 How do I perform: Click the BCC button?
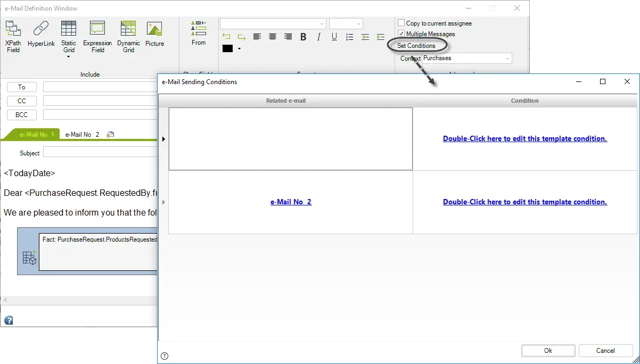tap(22, 115)
